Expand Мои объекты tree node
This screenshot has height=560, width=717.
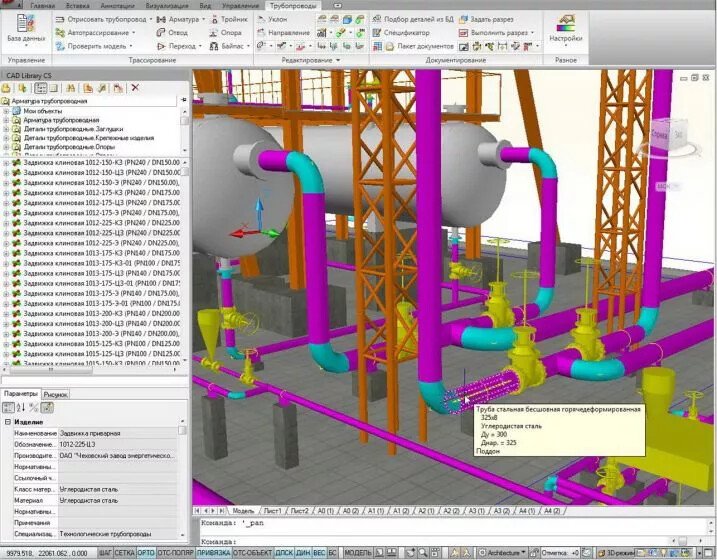click(x=6, y=111)
